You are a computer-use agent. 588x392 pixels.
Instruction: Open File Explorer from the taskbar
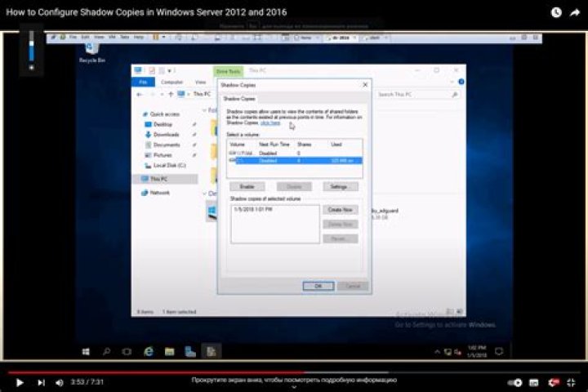coord(170,352)
